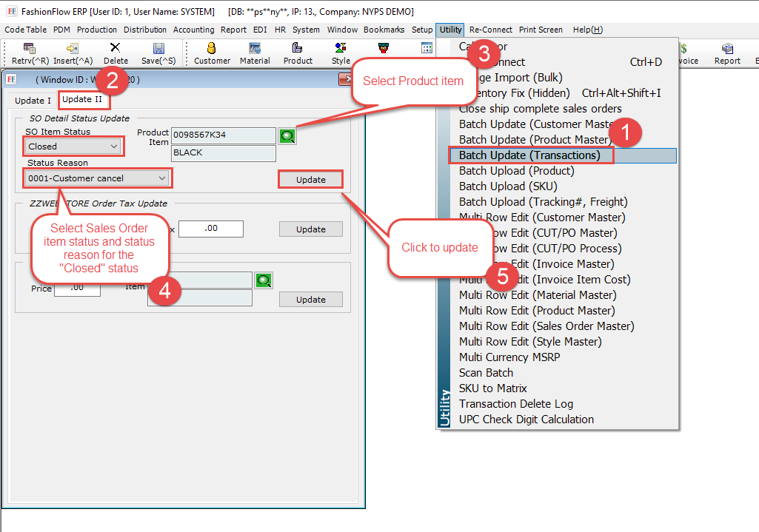Choose Batch Update (Transactions) menu item
759x532 pixels.
coord(529,155)
